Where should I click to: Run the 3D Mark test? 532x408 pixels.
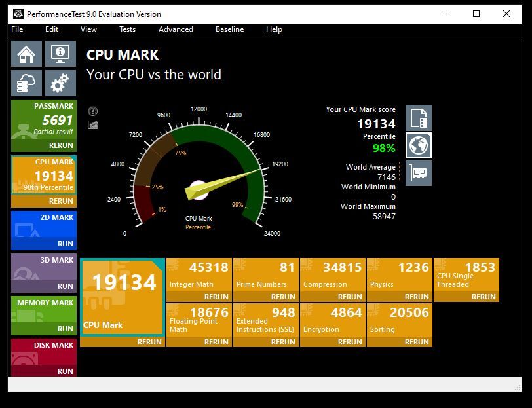[x=44, y=286]
